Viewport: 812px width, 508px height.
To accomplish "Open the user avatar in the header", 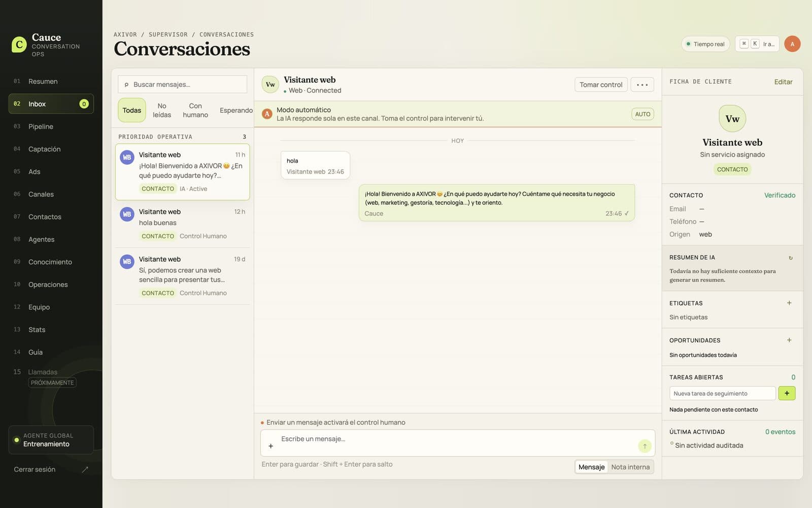I will 792,44.
